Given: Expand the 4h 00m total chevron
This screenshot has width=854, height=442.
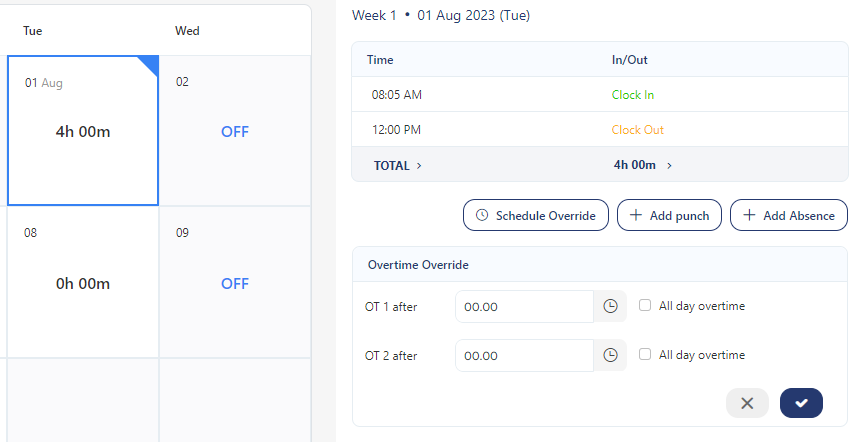Looking at the screenshot, I should 669,166.
